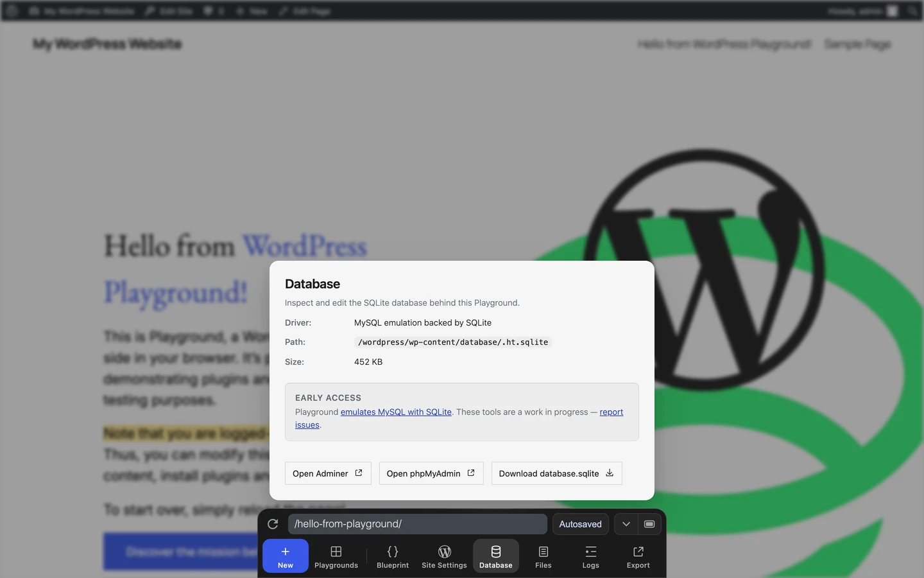Select the Database toolbar item
Screen dimensions: 924x578
pyautogui.click(x=496, y=556)
